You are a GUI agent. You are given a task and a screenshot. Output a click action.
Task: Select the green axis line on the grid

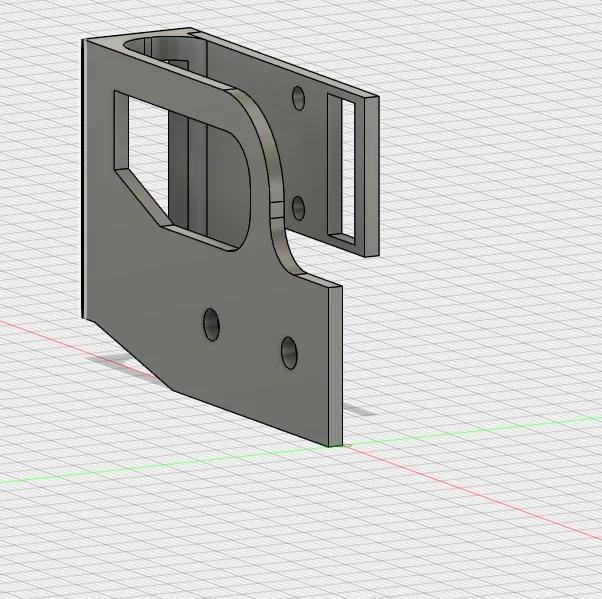(472, 431)
